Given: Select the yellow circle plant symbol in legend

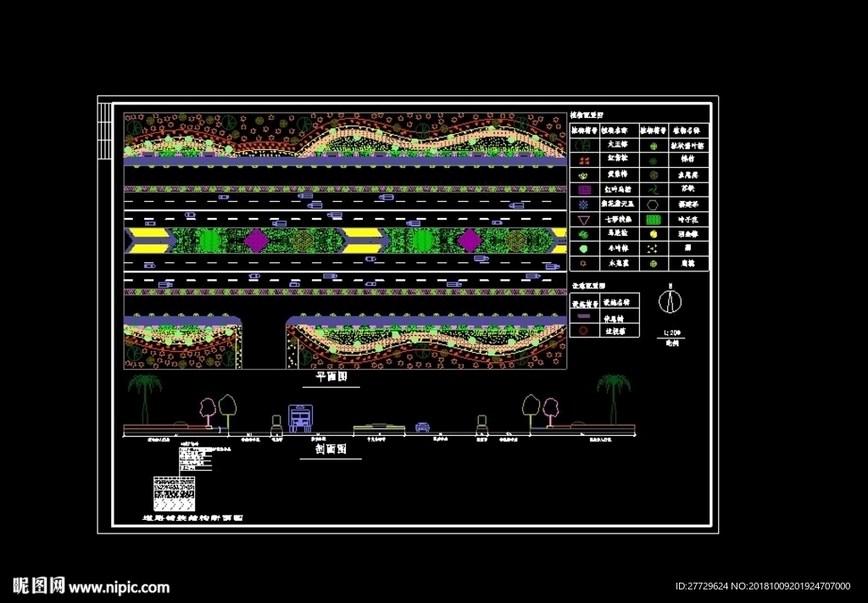Looking at the screenshot, I should tap(654, 234).
